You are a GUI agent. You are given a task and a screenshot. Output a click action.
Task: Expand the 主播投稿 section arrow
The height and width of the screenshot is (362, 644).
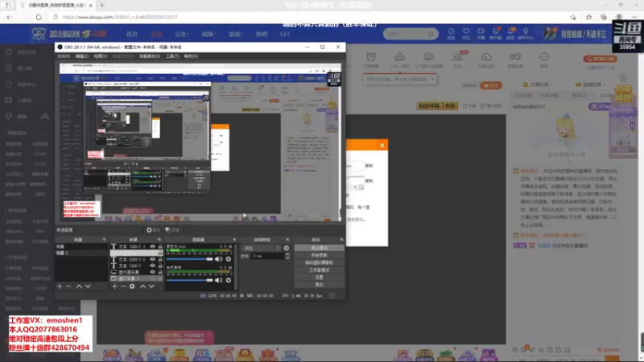(x=551, y=84)
